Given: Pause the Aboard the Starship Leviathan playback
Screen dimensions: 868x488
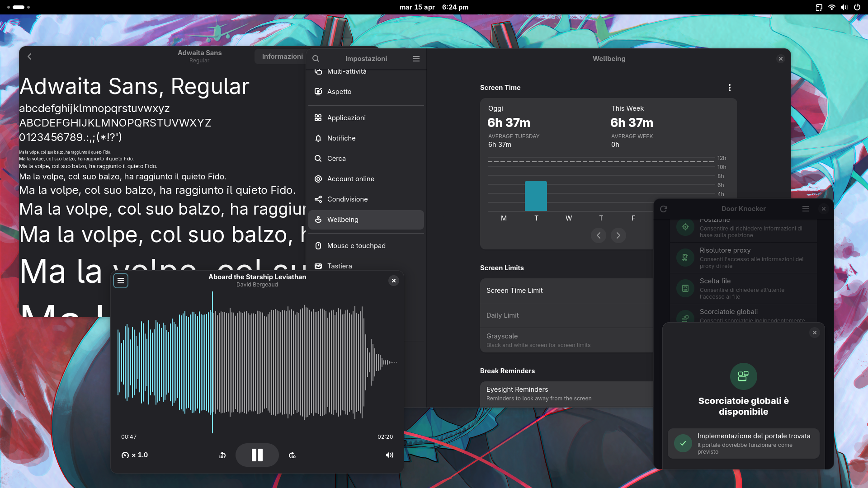Looking at the screenshot, I should coord(257,455).
